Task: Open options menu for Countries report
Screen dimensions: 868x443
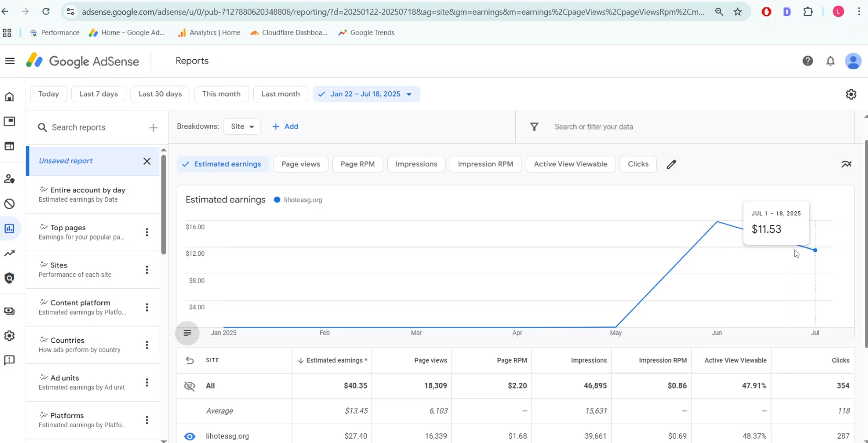Action: pos(147,345)
